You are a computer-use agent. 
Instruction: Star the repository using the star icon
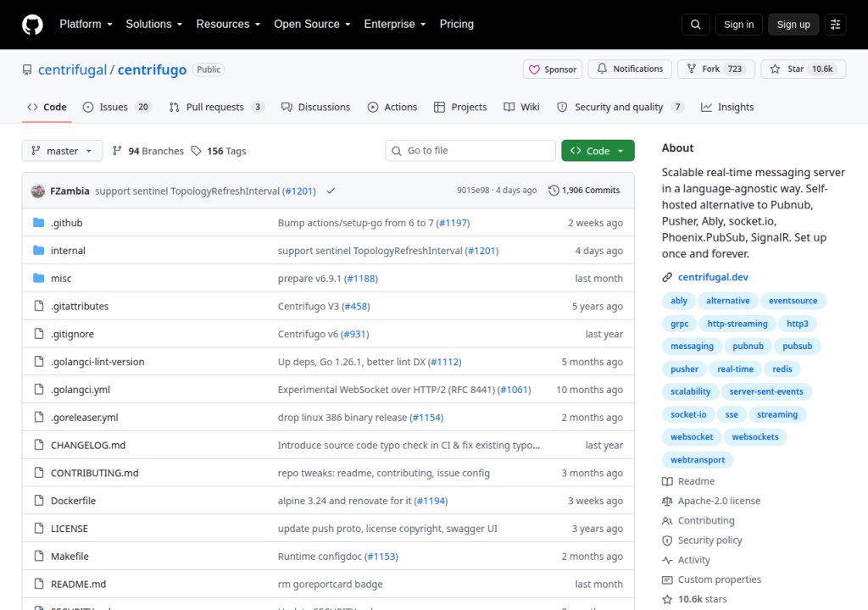(x=775, y=69)
